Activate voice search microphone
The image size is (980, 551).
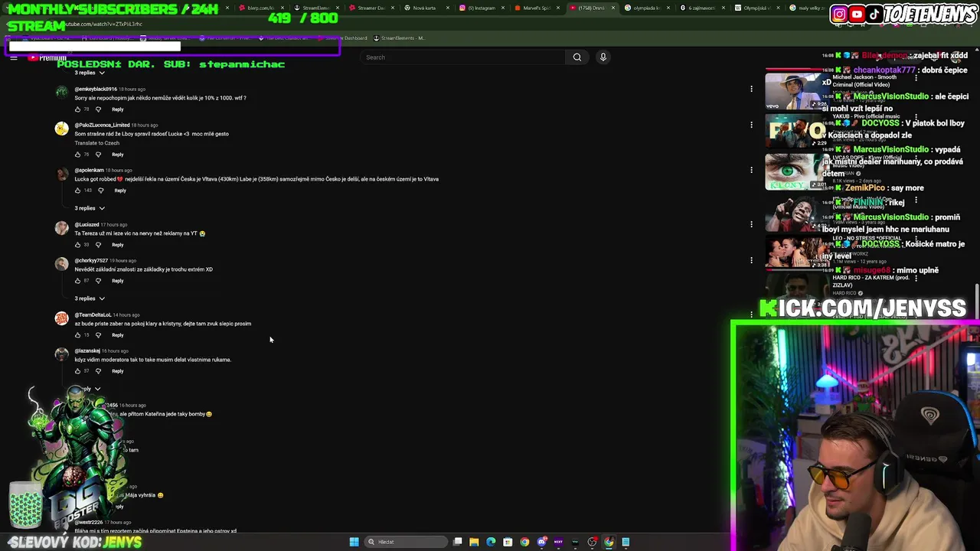[x=603, y=57]
